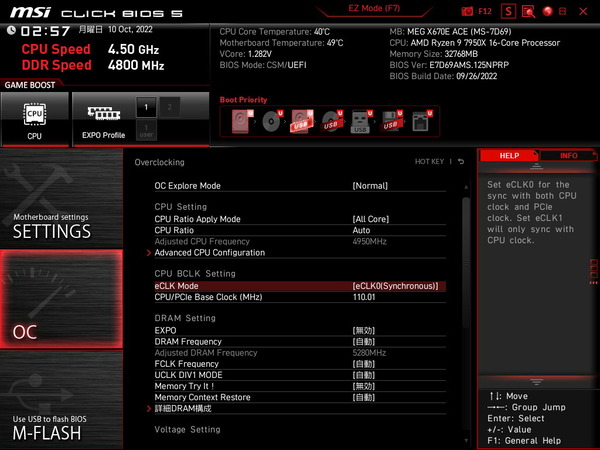Click the scroll-down arrow of settings list

[466, 441]
